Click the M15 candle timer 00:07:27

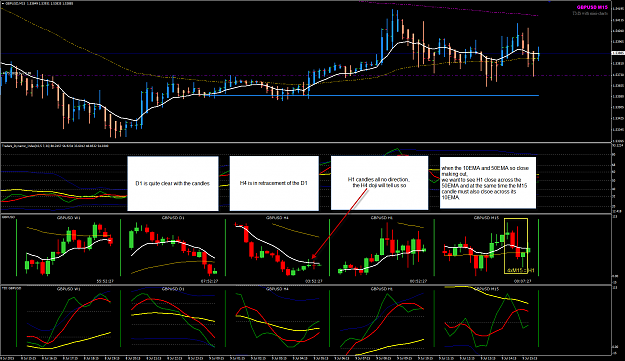[522, 281]
